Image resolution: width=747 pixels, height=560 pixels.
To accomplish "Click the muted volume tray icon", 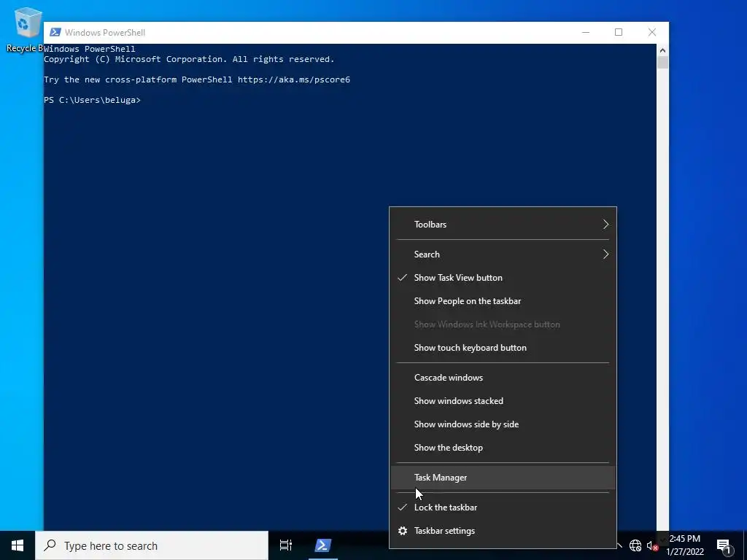I will click(652, 545).
